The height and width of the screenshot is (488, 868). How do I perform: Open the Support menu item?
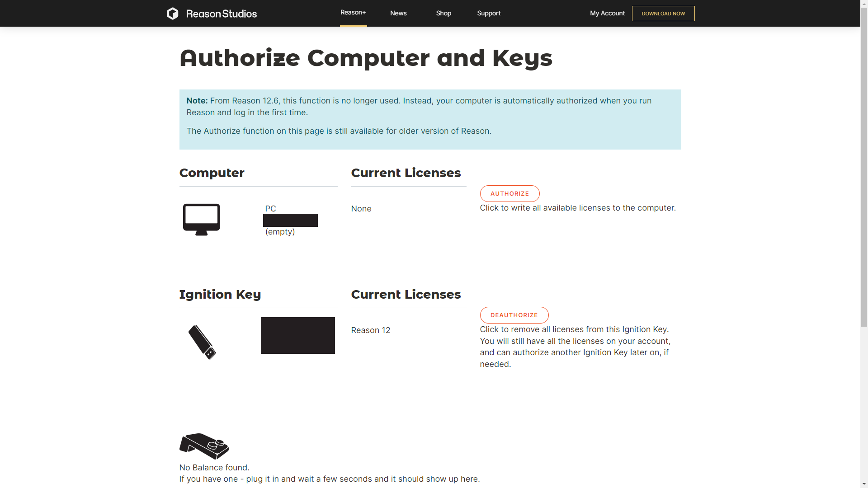coord(489,13)
